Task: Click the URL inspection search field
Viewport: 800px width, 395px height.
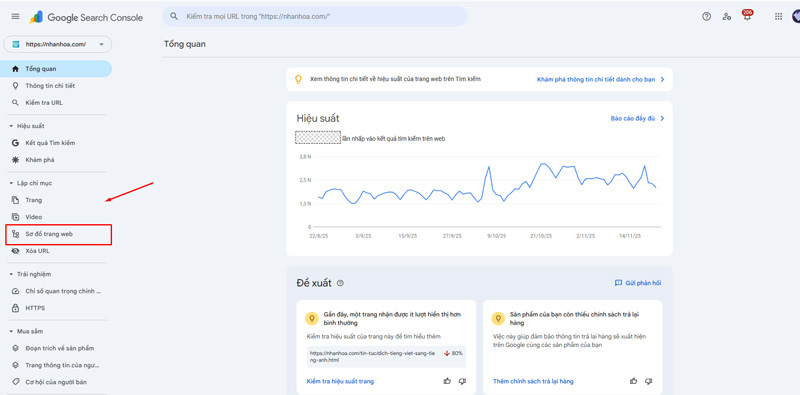Action: (x=315, y=16)
